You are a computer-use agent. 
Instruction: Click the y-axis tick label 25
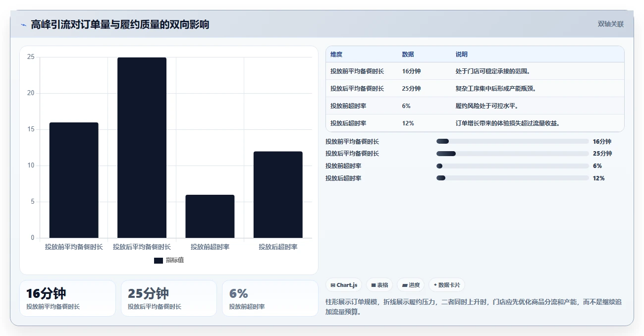[31, 57]
